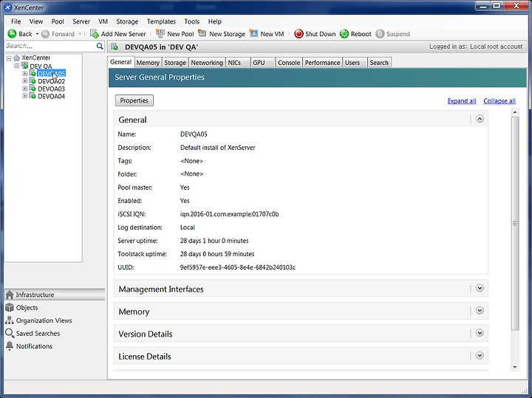
Task: Open the File menu
Action: click(x=16, y=21)
